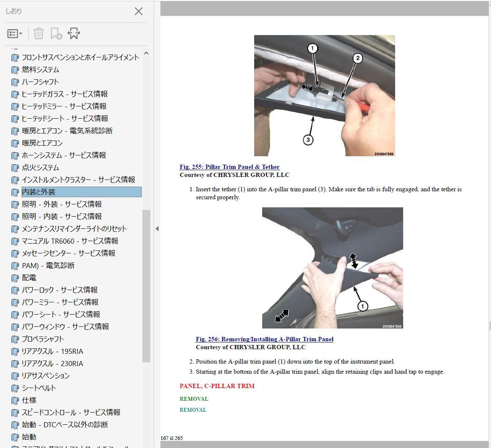The width and height of the screenshot is (491, 448).
Task: Open マニュアル TR6060 - サービス情報 bookmark
Action: (x=70, y=241)
